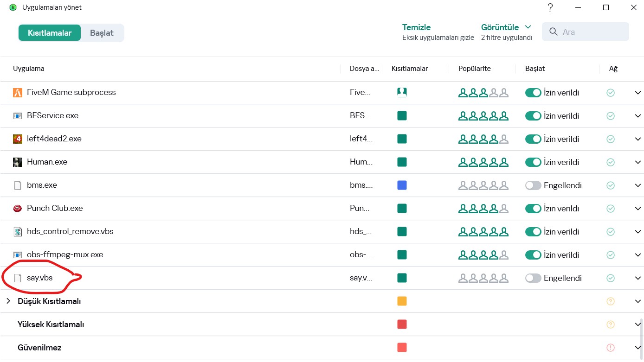Switch to the Başlat tab
Screen dimensions: 644x362
coord(102,33)
